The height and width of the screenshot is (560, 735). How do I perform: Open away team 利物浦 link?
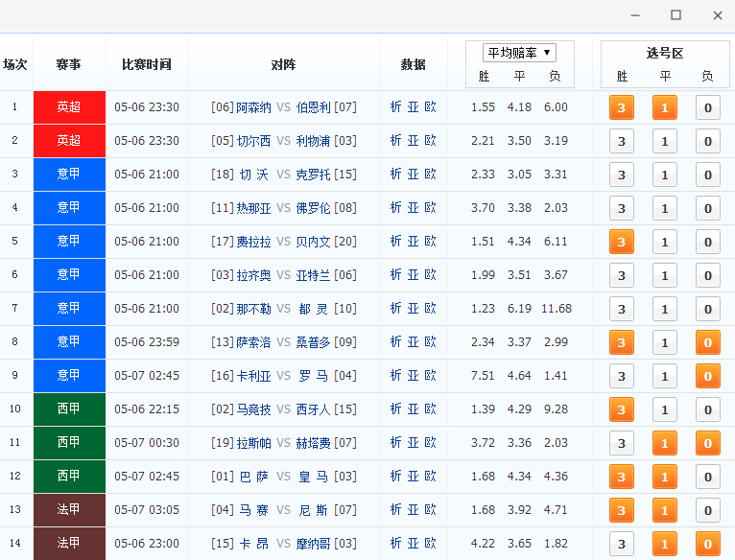pos(313,141)
